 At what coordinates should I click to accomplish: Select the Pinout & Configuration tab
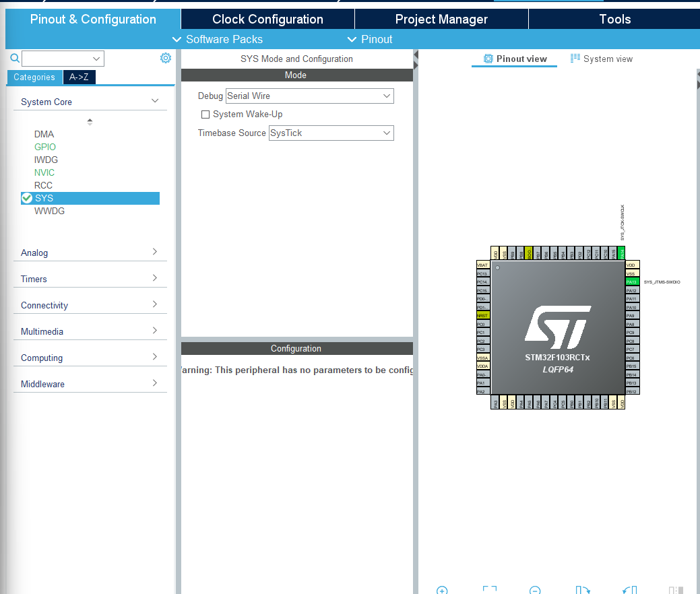(x=93, y=19)
